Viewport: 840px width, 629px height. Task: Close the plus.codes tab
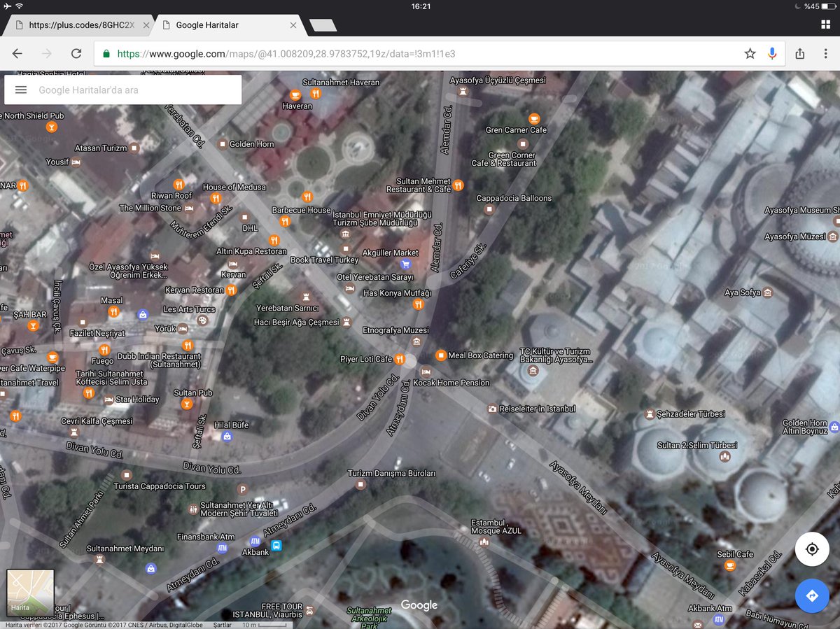click(146, 25)
